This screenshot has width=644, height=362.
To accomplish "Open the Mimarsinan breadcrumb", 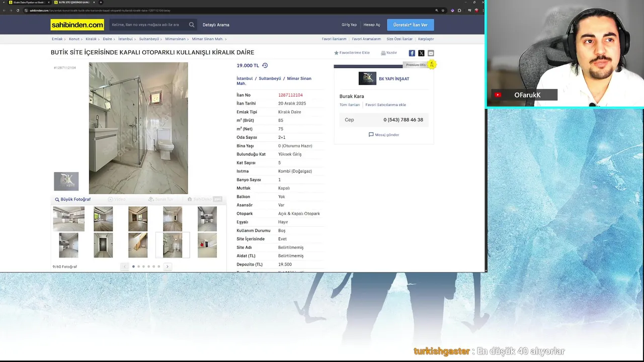I will [x=176, y=39].
